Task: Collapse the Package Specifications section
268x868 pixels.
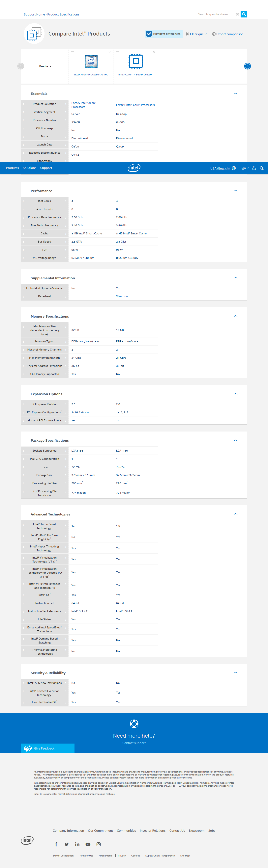Action: pos(236,440)
